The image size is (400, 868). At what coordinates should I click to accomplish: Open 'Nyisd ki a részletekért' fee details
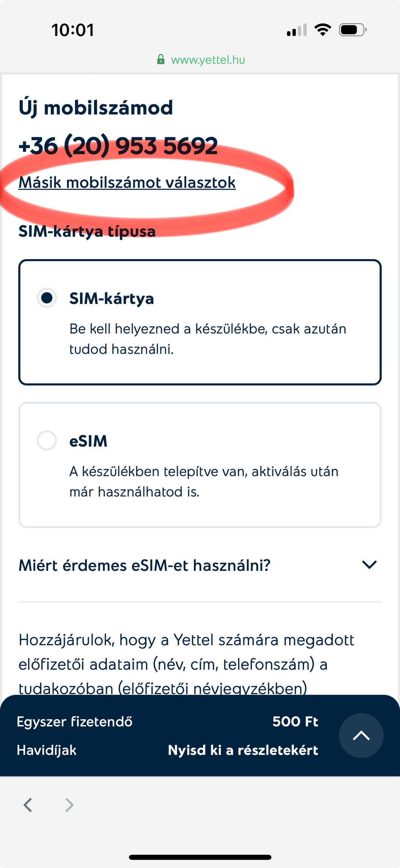coord(243,750)
